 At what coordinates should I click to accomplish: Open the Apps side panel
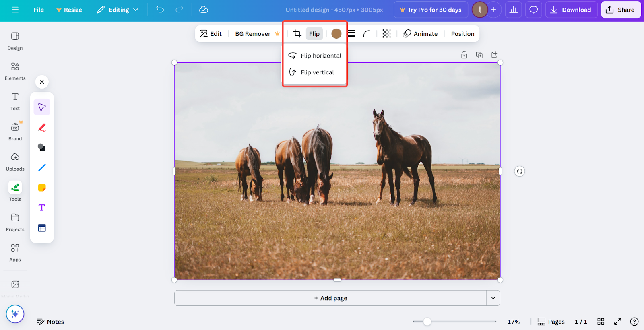(15, 252)
